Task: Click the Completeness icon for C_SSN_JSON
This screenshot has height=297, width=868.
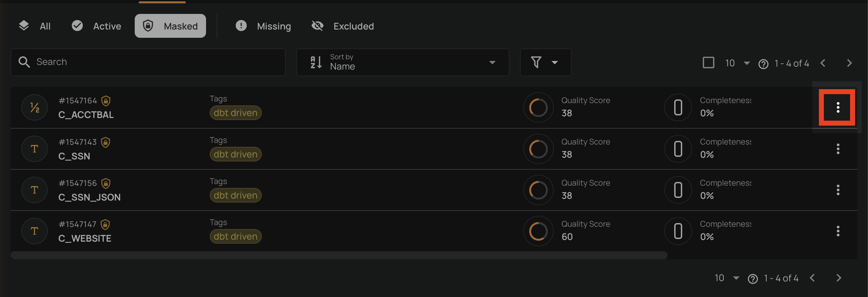Action: click(678, 190)
